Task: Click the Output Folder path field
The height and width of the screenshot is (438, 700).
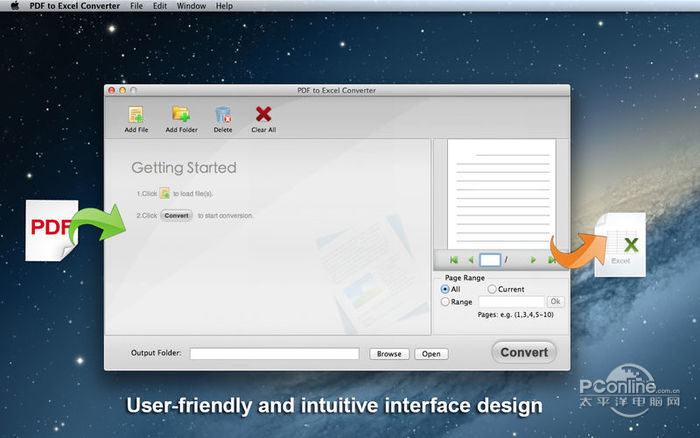Action: click(x=275, y=354)
